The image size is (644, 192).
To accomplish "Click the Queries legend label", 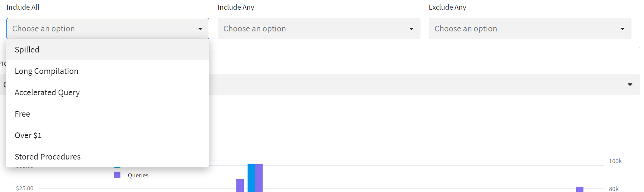I will click(138, 175).
